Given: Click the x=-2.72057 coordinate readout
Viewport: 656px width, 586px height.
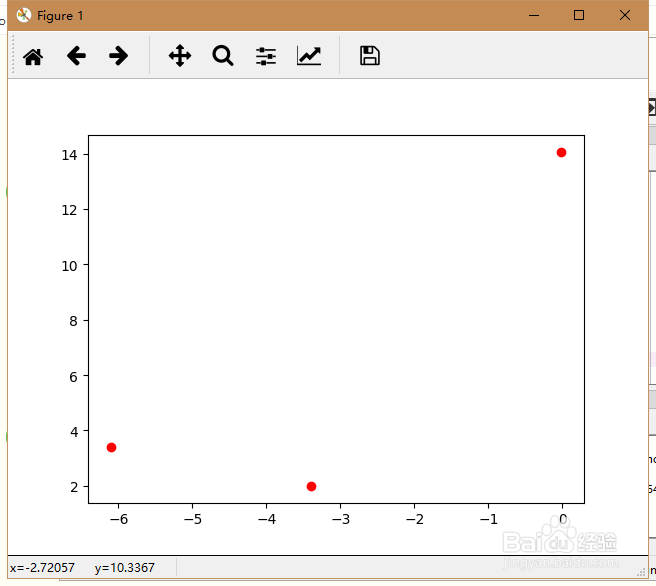Looking at the screenshot, I should point(42,568).
